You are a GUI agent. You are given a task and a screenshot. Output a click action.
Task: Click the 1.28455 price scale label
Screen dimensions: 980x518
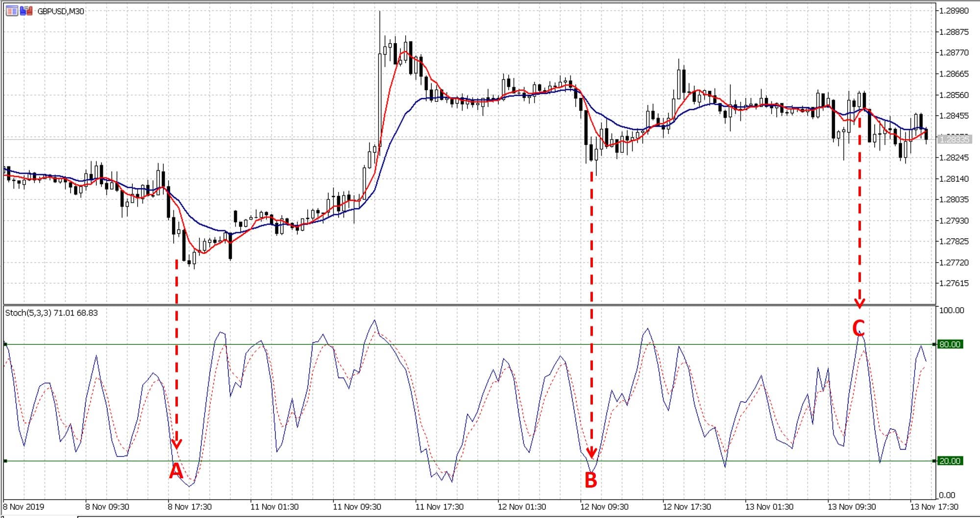954,116
